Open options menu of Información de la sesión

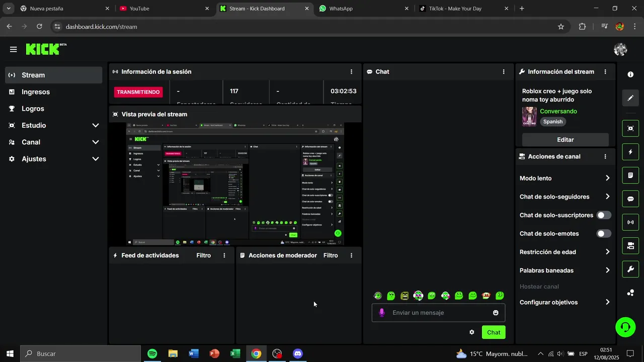click(x=351, y=72)
